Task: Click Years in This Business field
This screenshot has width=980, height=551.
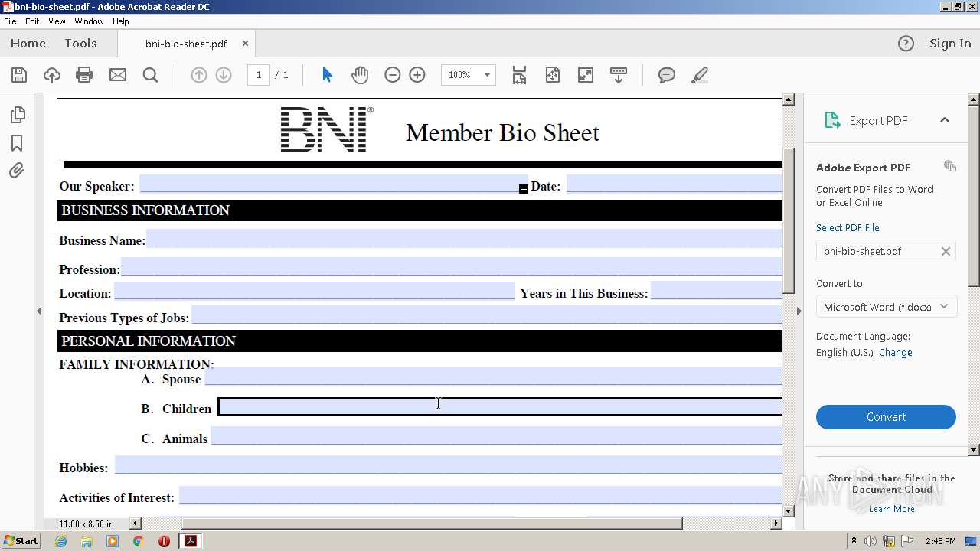Action: point(717,291)
